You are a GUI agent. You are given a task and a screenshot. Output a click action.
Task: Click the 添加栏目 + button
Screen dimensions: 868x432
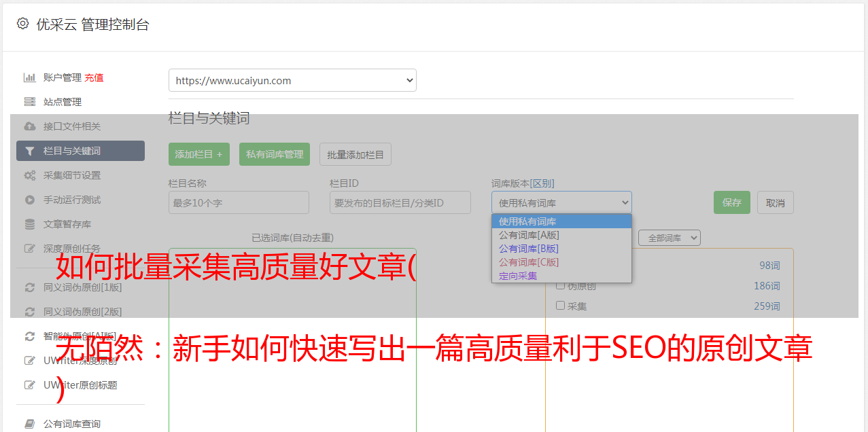(199, 154)
